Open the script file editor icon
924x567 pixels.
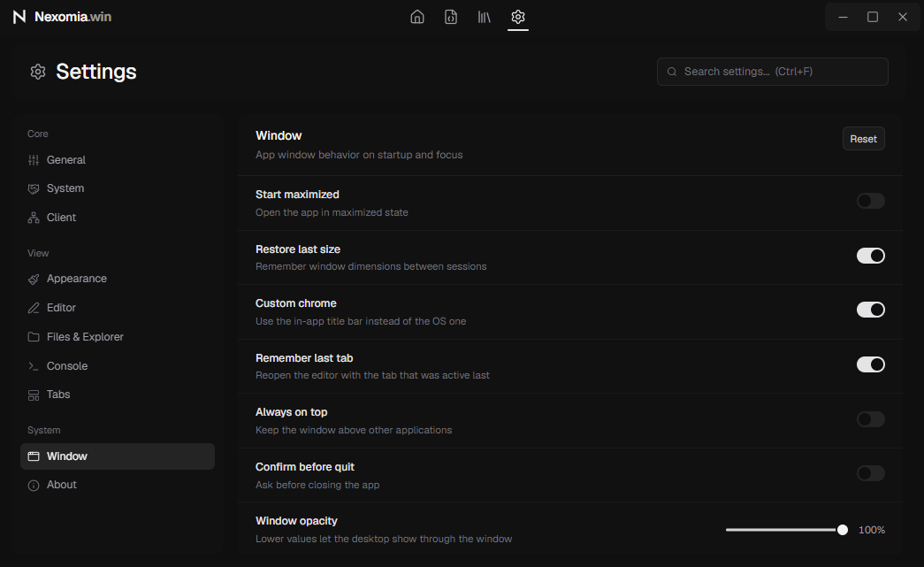pos(451,17)
